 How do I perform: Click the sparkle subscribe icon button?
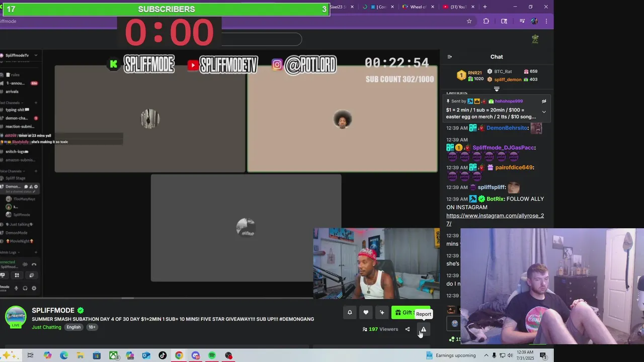pyautogui.click(x=382, y=312)
